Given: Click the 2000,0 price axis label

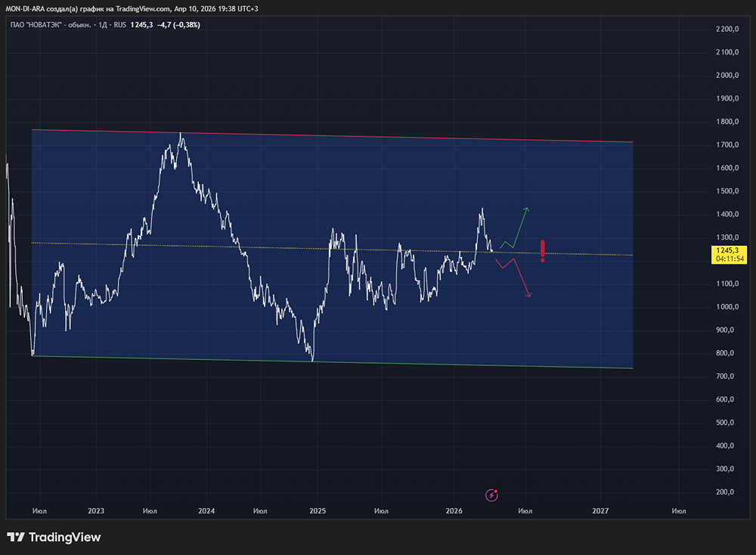Looking at the screenshot, I should [x=727, y=75].
